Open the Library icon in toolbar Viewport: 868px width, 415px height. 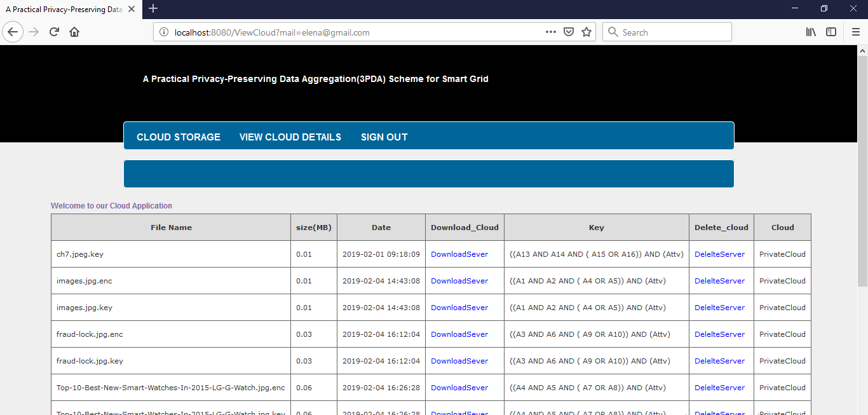click(x=811, y=32)
